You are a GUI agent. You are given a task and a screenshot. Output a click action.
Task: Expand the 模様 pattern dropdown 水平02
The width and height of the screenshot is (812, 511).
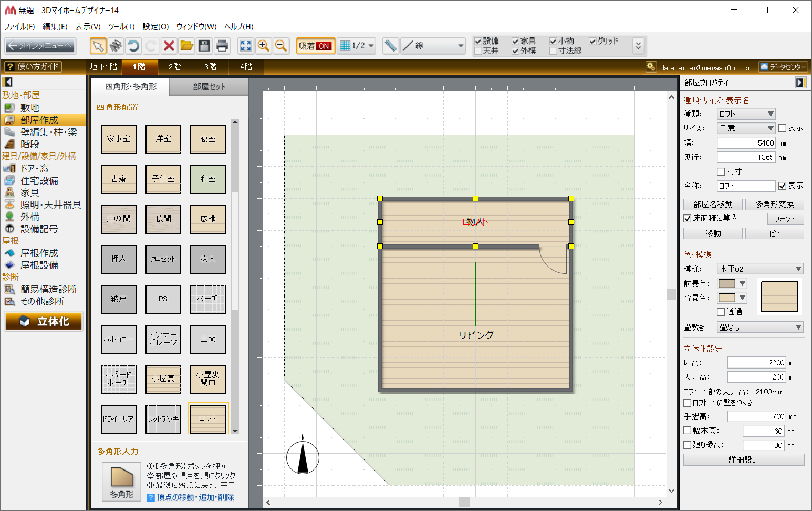pos(760,269)
